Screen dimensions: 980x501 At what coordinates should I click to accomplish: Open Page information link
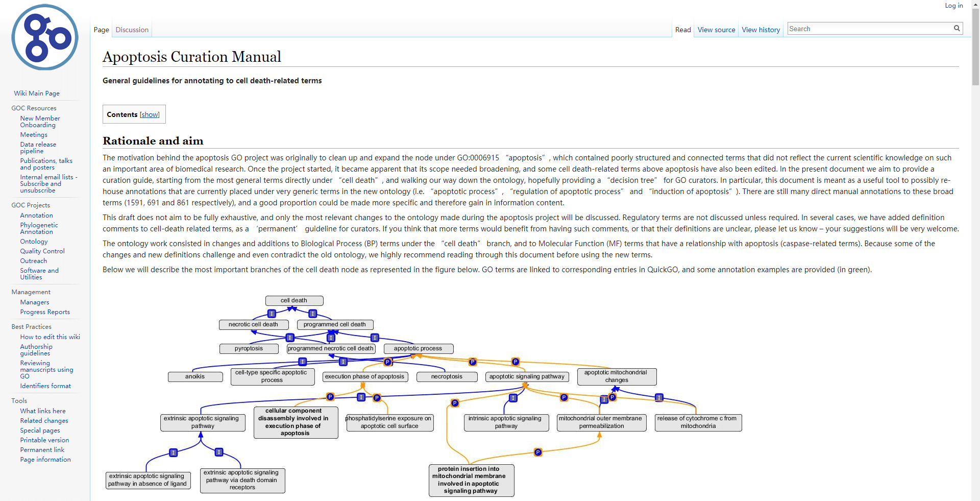tap(45, 460)
